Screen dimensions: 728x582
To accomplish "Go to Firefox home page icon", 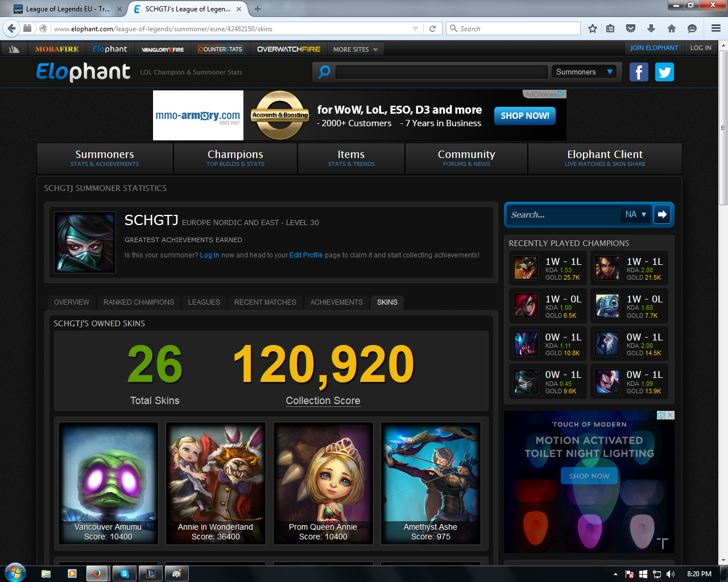I will click(672, 28).
